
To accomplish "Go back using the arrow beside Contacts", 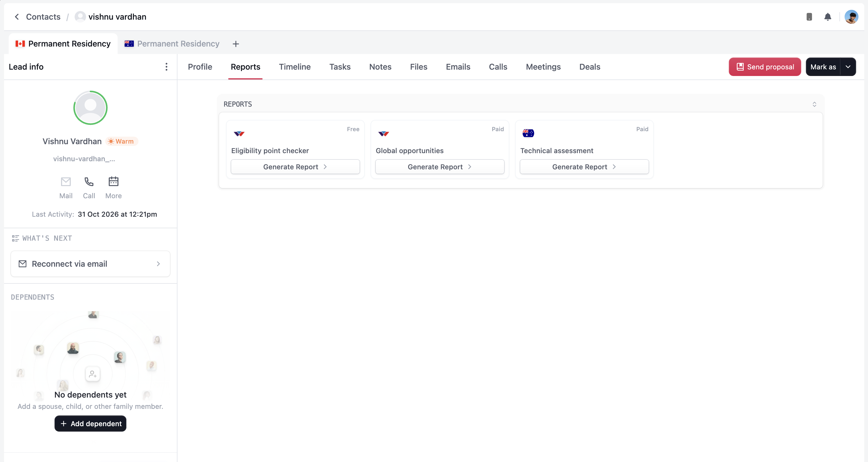I will [x=17, y=17].
